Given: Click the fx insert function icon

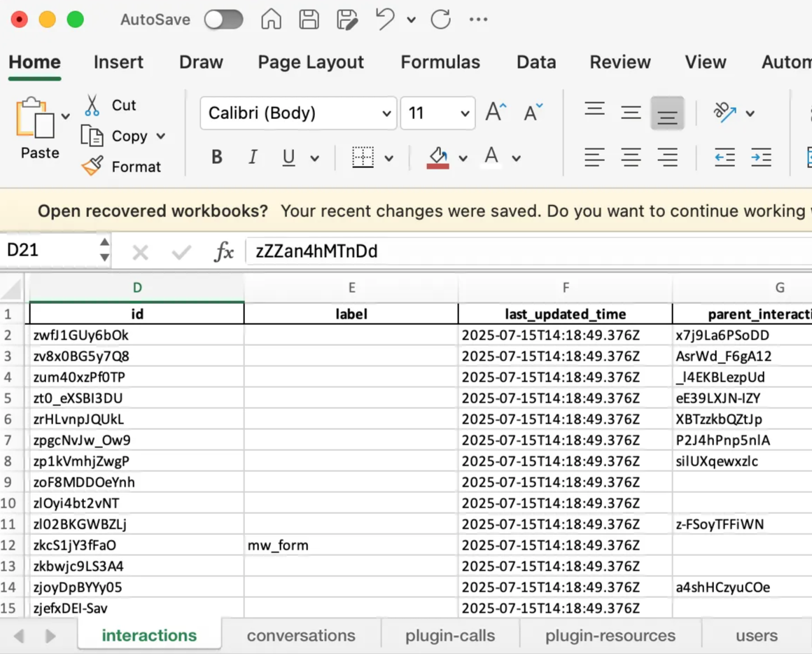Looking at the screenshot, I should pyautogui.click(x=224, y=252).
